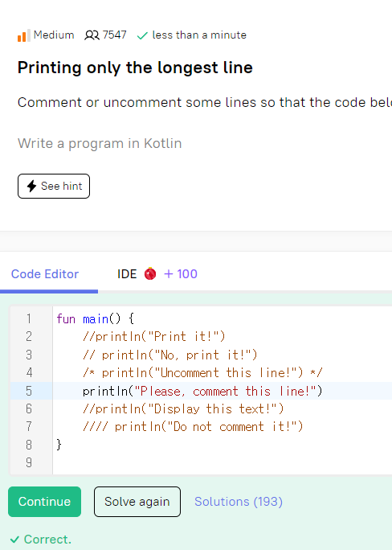Image resolution: width=392 pixels, height=550 pixels.
Task: Click the "Do not comment it!" code line
Action: point(193,426)
